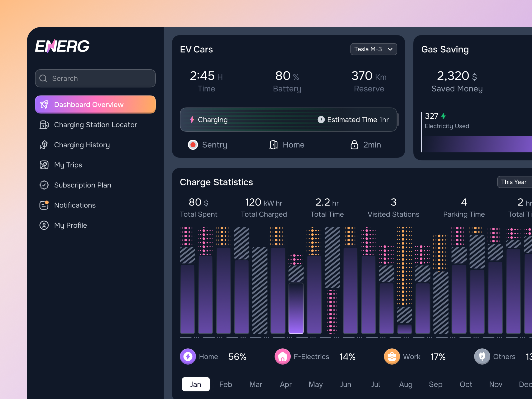Open the This Year period dropdown

point(514,182)
